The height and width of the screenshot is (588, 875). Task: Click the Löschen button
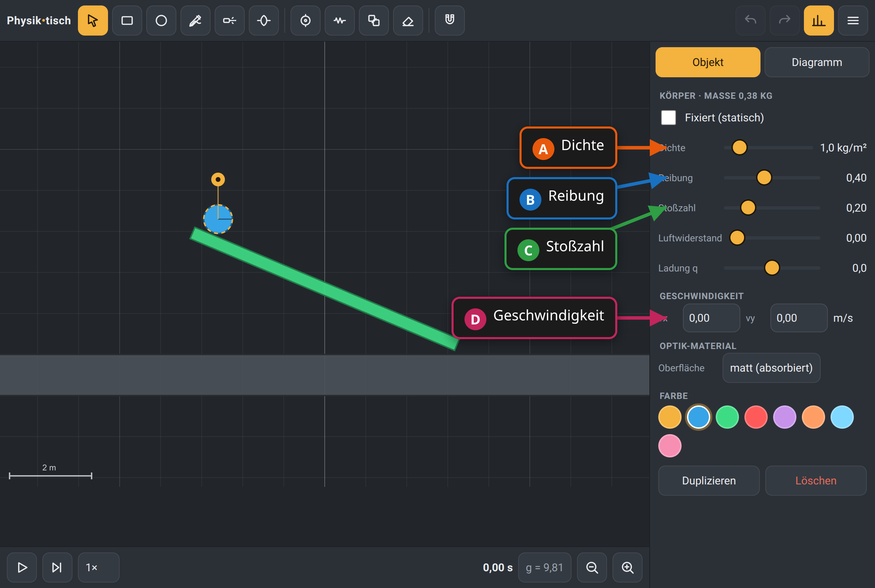click(x=816, y=481)
